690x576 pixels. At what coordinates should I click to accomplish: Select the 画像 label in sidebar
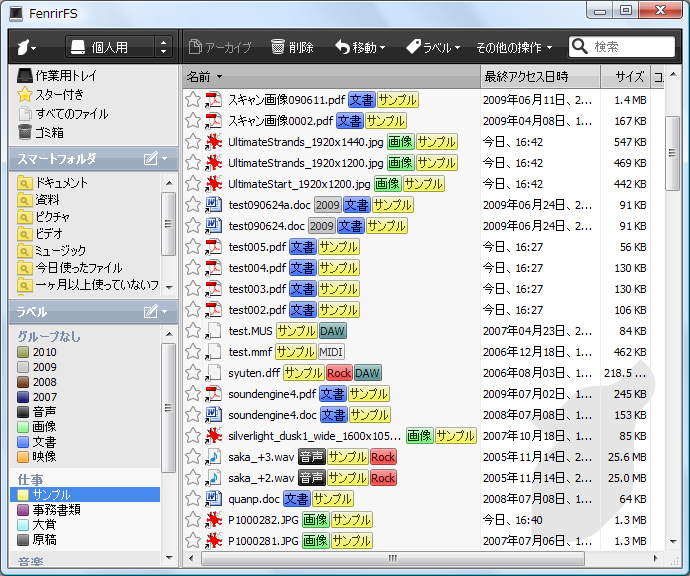37,427
